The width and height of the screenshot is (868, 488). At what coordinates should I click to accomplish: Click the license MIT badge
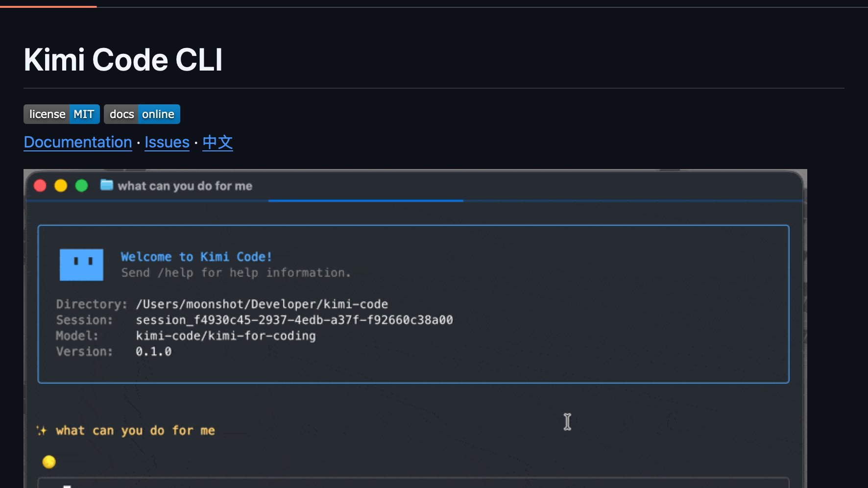click(x=62, y=114)
